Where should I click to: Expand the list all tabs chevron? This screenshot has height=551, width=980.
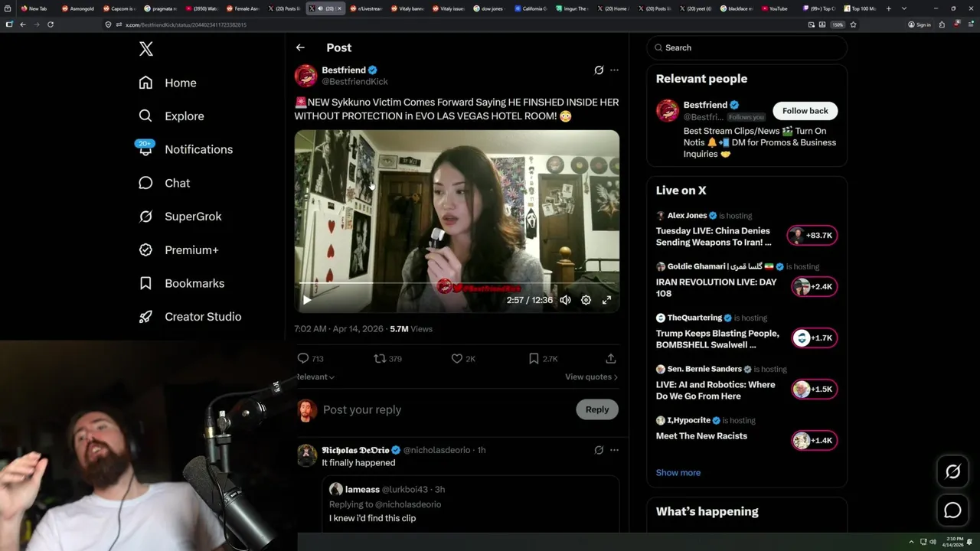click(x=904, y=8)
